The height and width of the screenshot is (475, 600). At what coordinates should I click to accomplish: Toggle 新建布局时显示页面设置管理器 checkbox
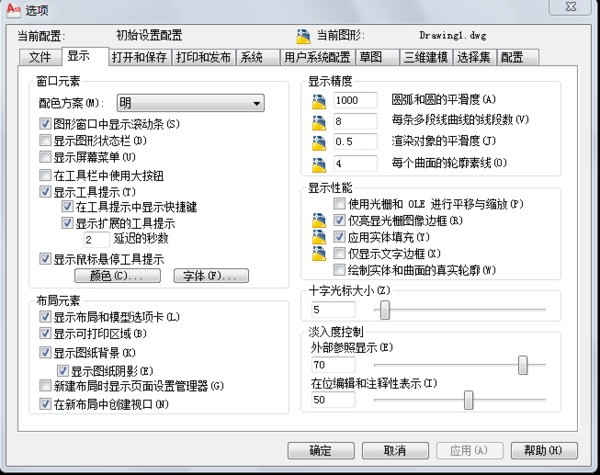[45, 386]
